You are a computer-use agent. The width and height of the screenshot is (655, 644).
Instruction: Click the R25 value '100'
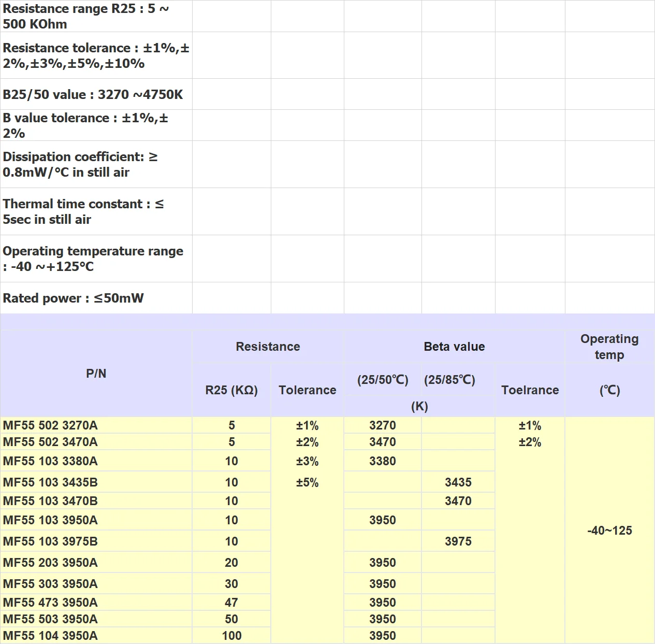(231, 636)
